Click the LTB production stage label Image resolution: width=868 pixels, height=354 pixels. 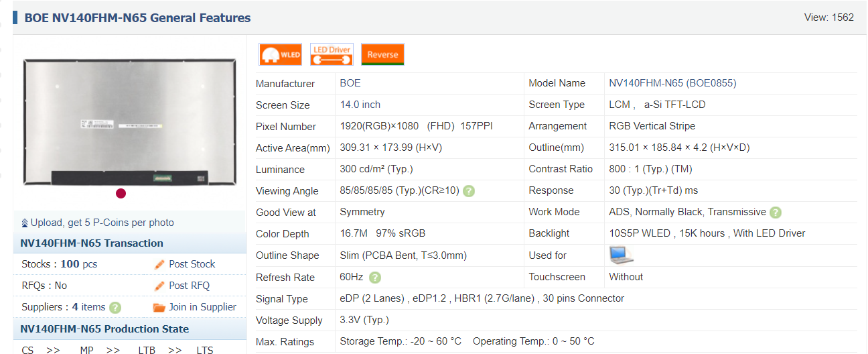click(146, 350)
